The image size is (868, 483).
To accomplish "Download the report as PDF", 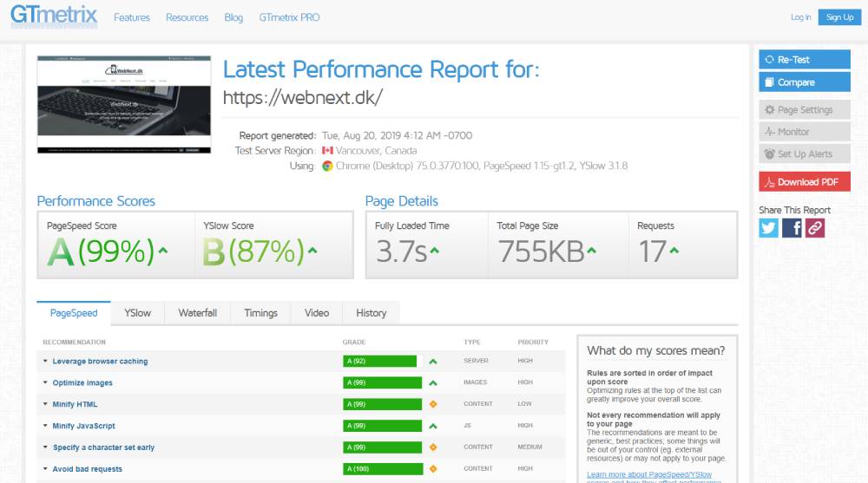I will tap(805, 181).
